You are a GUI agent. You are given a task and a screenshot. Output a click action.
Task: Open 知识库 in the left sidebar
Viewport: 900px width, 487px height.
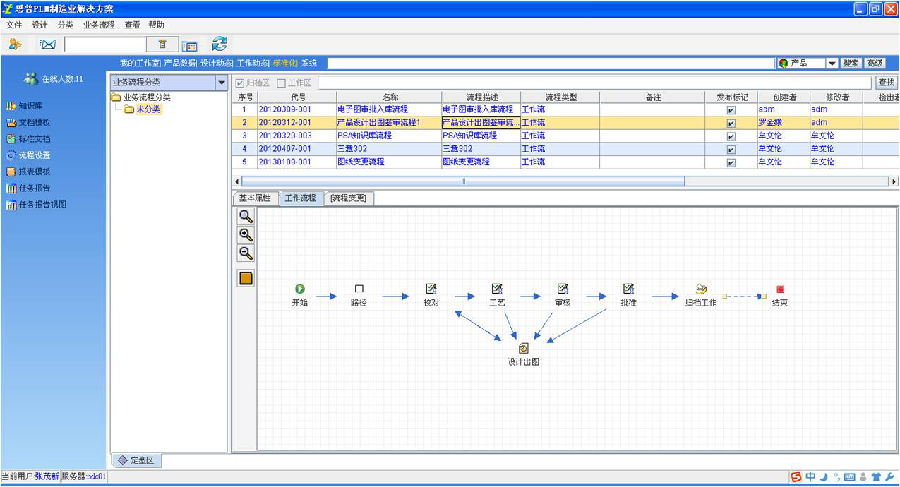30,105
